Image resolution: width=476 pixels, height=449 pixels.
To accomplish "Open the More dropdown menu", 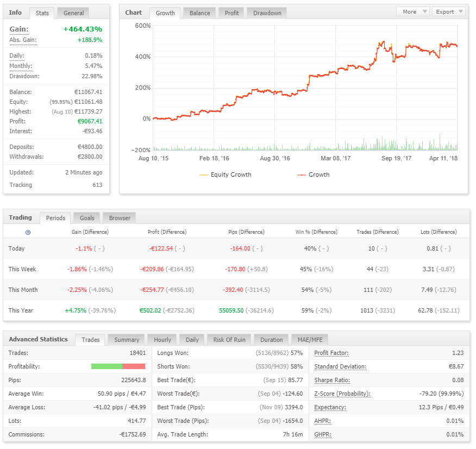I will (413, 11).
